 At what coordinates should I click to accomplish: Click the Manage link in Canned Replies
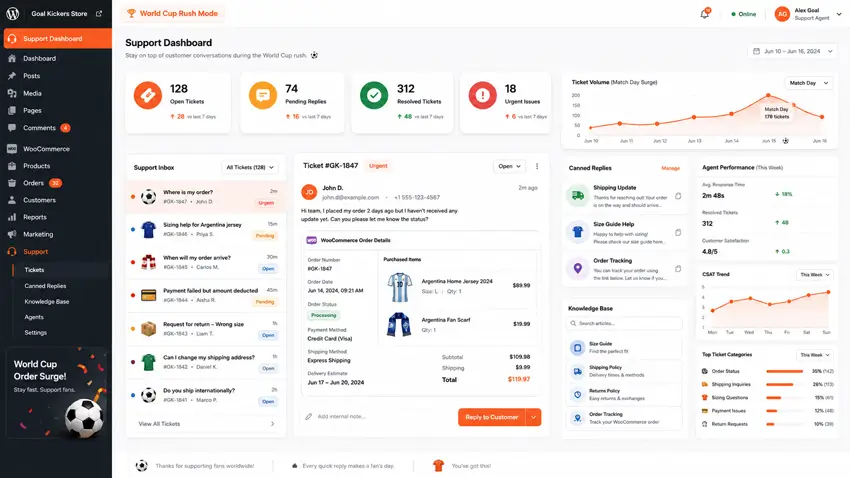670,168
